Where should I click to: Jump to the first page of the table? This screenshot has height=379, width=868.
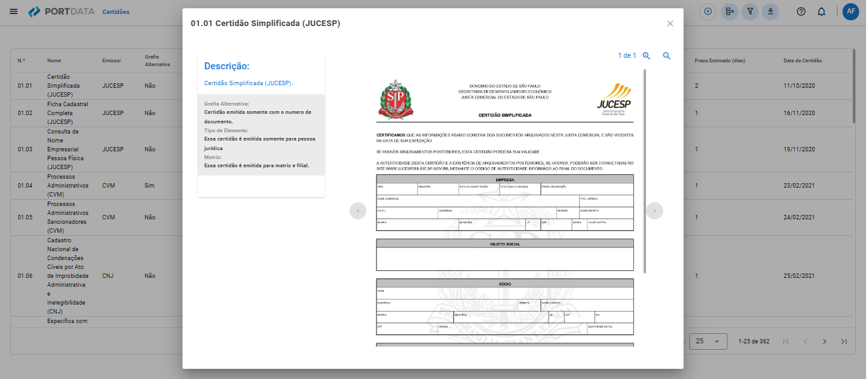[786, 341]
